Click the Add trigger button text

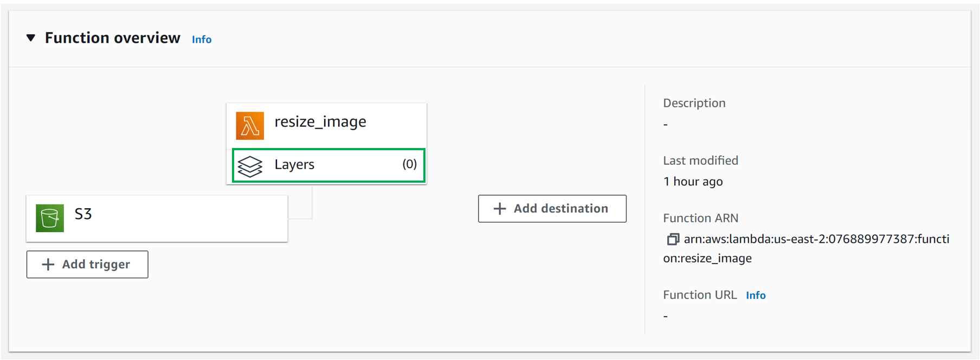96,265
